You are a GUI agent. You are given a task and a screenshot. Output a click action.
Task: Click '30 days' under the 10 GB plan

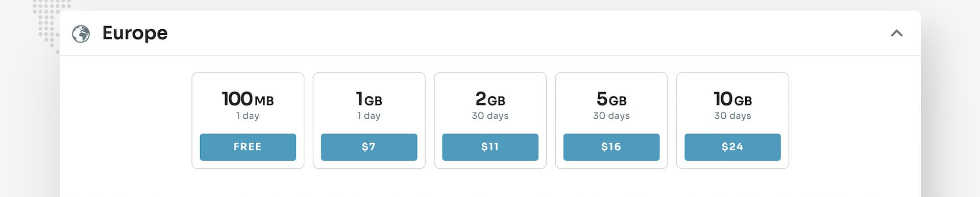pyautogui.click(x=732, y=116)
